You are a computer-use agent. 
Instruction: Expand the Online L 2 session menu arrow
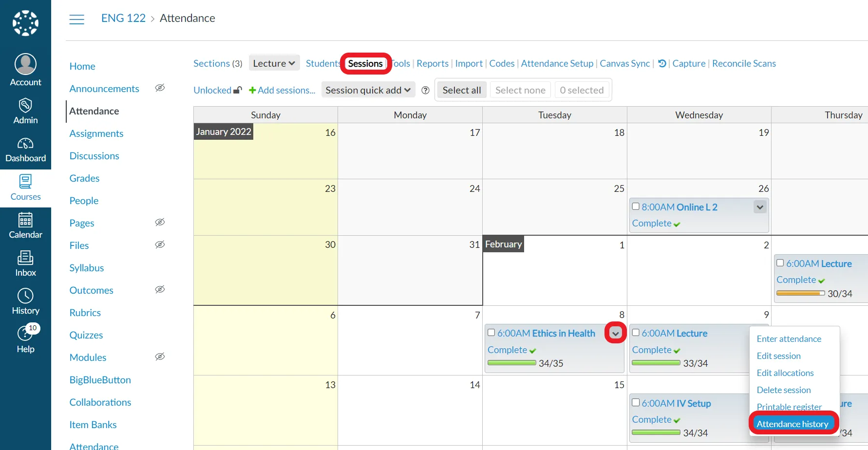(x=760, y=207)
